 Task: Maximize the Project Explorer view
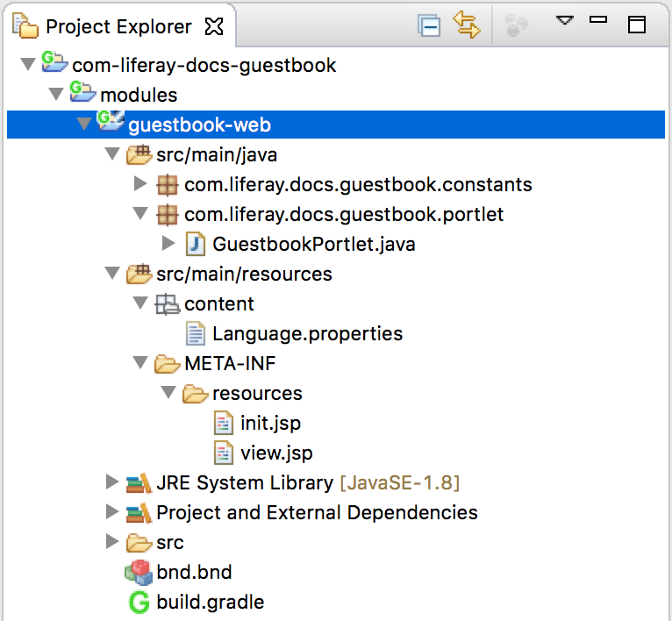637,25
